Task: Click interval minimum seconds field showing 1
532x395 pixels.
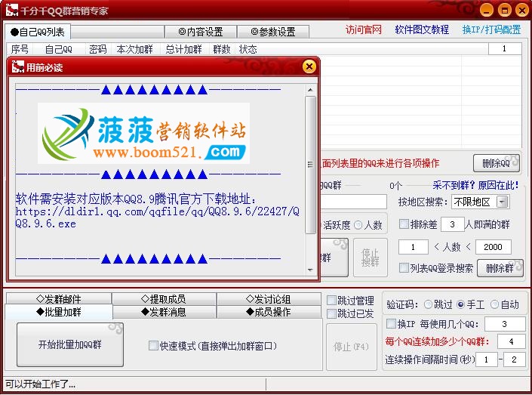Action: click(486, 360)
